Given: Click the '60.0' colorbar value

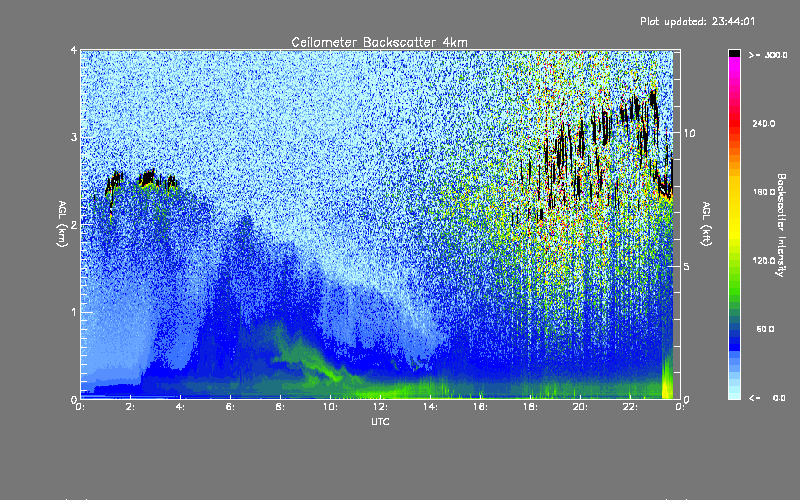Looking at the screenshot, I should tap(765, 329).
